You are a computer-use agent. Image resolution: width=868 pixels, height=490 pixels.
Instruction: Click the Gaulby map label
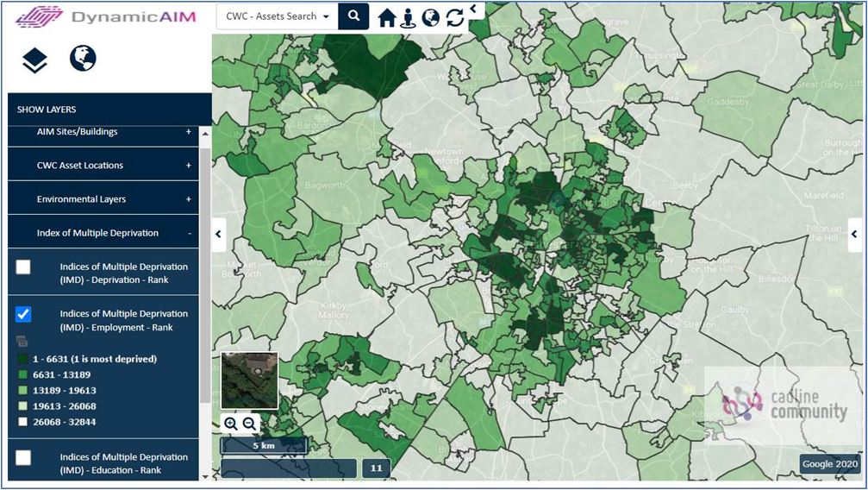click(x=734, y=310)
